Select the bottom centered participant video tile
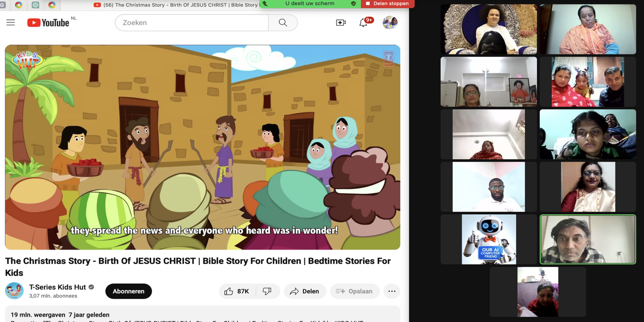Image resolution: width=644 pixels, height=322 pixels. tap(538, 292)
